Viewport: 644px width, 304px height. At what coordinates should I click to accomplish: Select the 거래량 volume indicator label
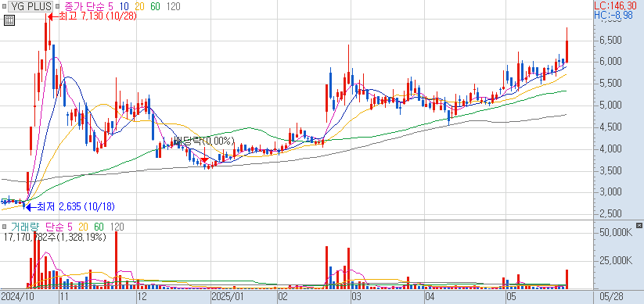24,227
